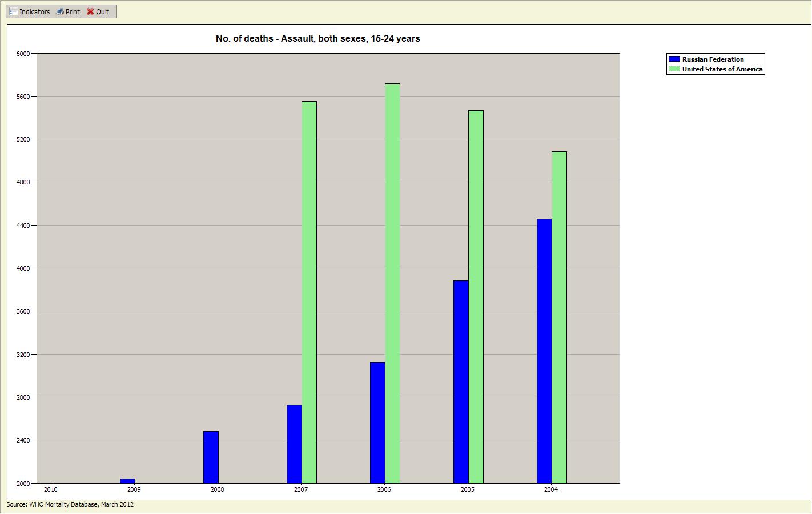The width and height of the screenshot is (812, 514).
Task: Select the blue Russian Federation bar for 2004
Action: [544, 351]
